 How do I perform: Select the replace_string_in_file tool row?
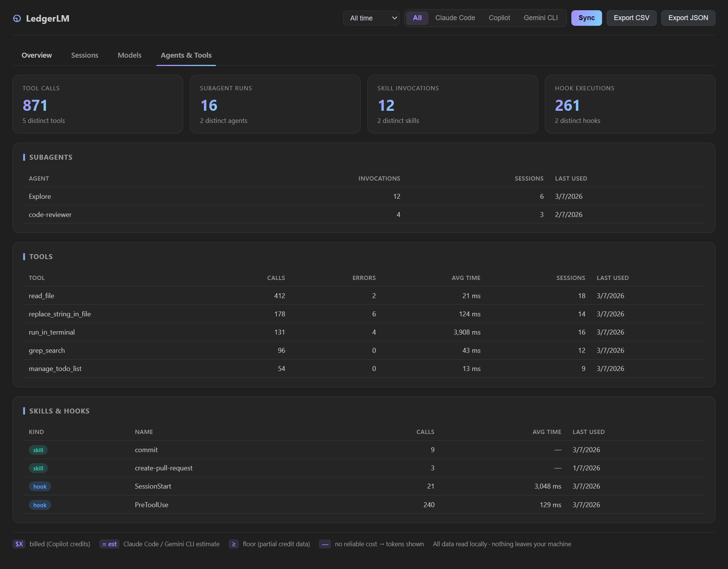click(364, 314)
